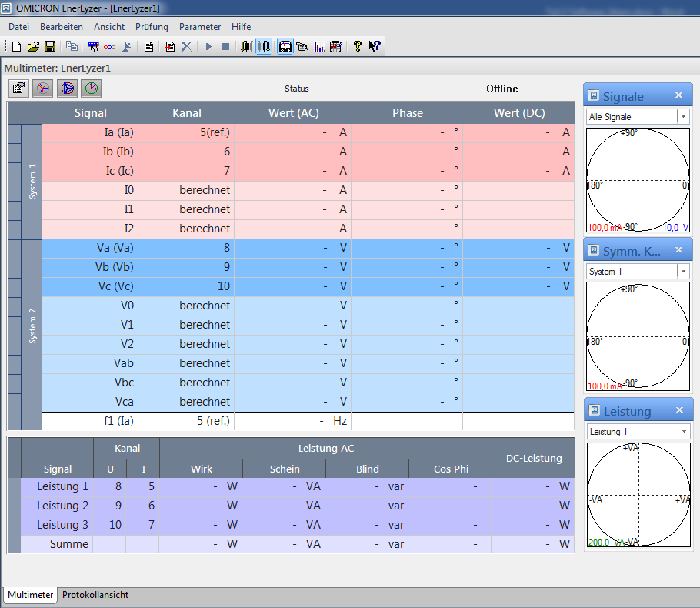This screenshot has width=700, height=608.
Task: Click the Signale panel pin icon
Action: pyautogui.click(x=594, y=95)
